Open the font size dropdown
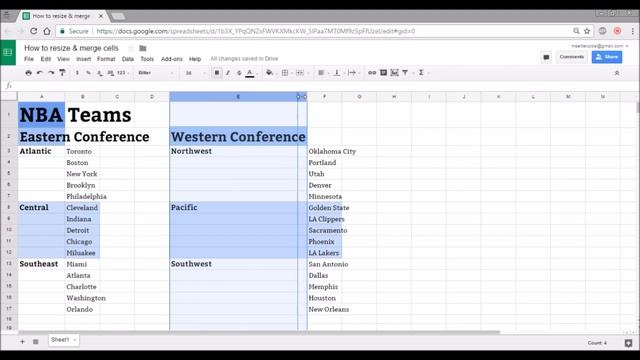Viewport: 640px width, 360px height. pyautogui.click(x=196, y=73)
